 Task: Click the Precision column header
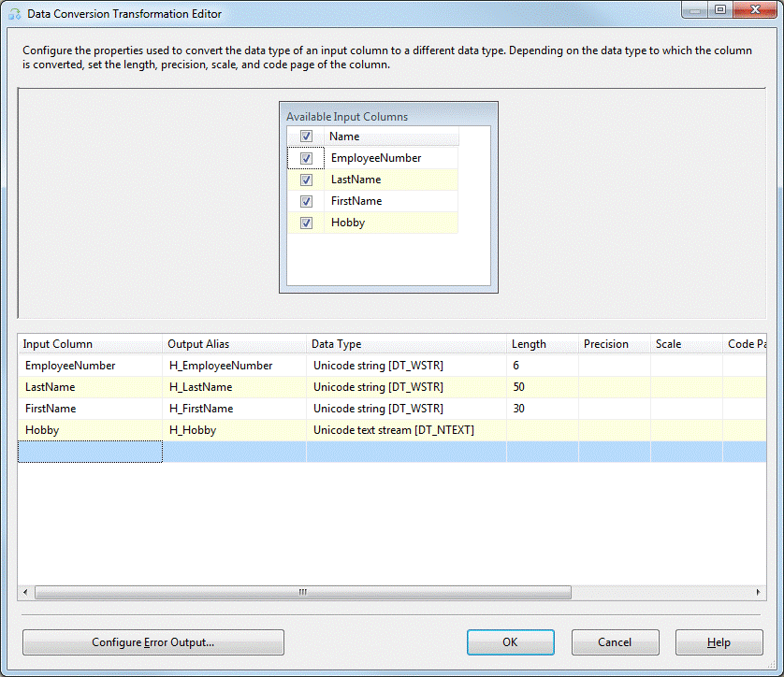615,344
